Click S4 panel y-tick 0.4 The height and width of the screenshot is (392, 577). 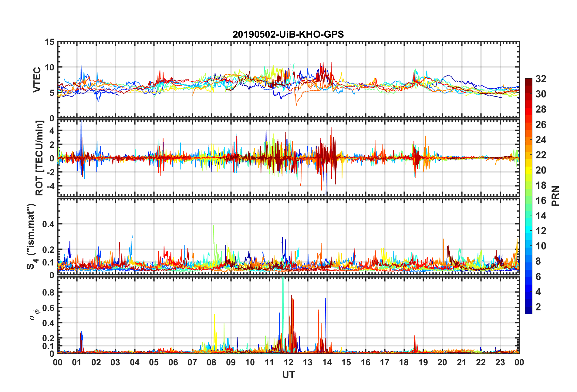pos(48,224)
